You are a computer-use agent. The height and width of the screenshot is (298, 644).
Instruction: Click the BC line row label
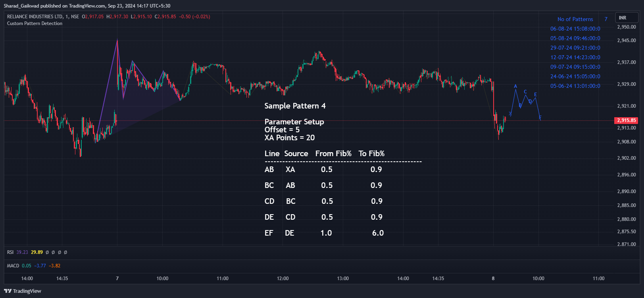(269, 185)
